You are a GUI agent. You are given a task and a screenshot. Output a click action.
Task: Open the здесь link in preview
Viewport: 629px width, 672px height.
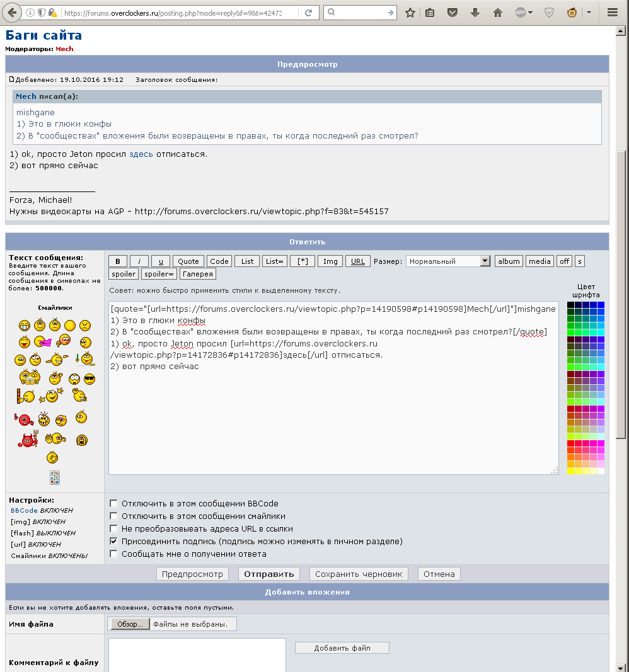pos(141,154)
